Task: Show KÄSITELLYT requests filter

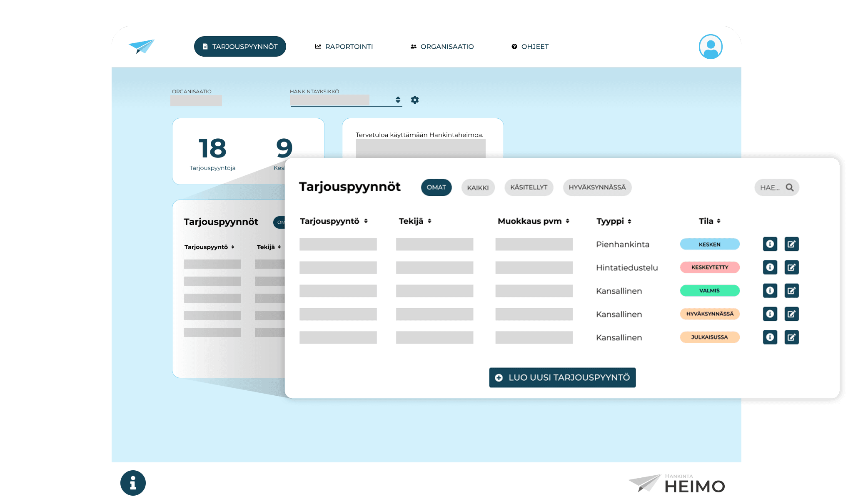Action: coord(529,187)
